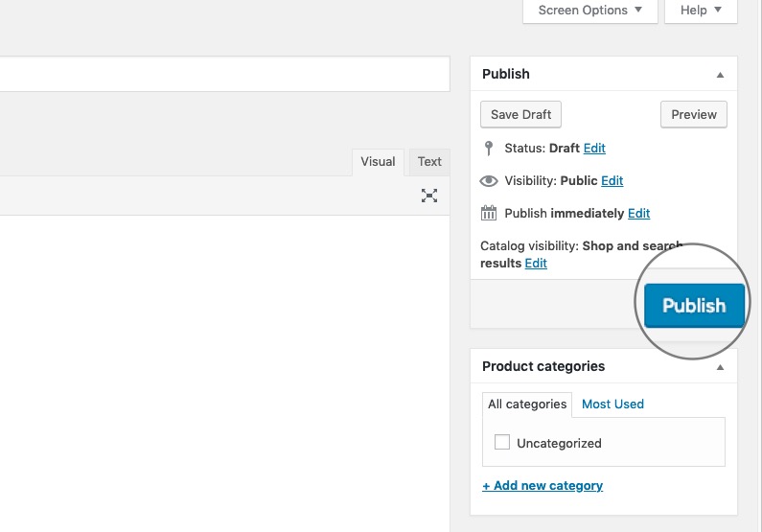762x532 pixels.
Task: Click the visibility eye icon
Action: (489, 181)
